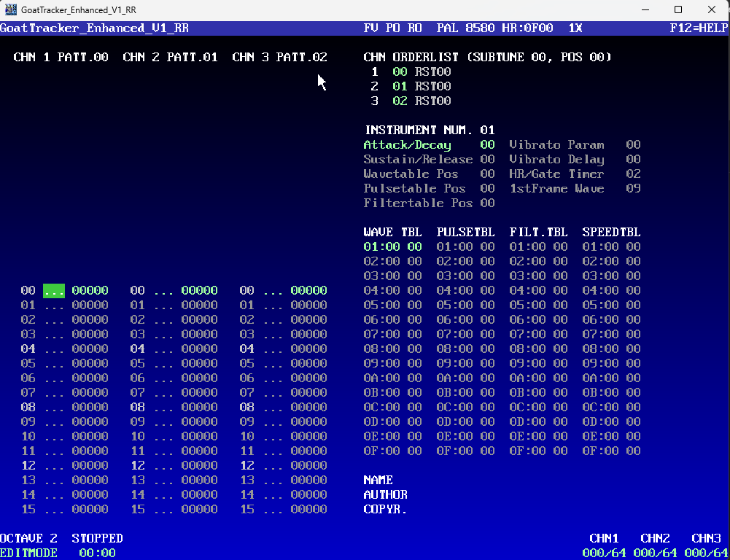Select row 05:00 00 in FILT.TBL

(x=539, y=305)
